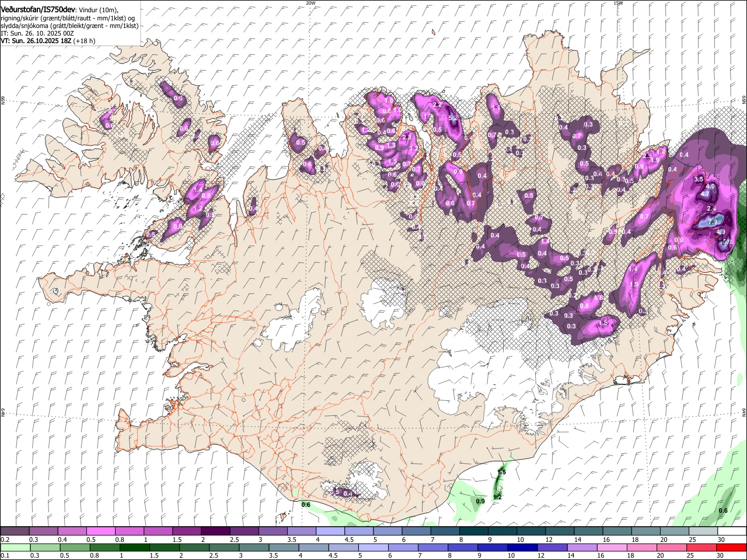Pick the white swatch after 30 in the upper legend
Screen dimensions: 747x560
732,531
